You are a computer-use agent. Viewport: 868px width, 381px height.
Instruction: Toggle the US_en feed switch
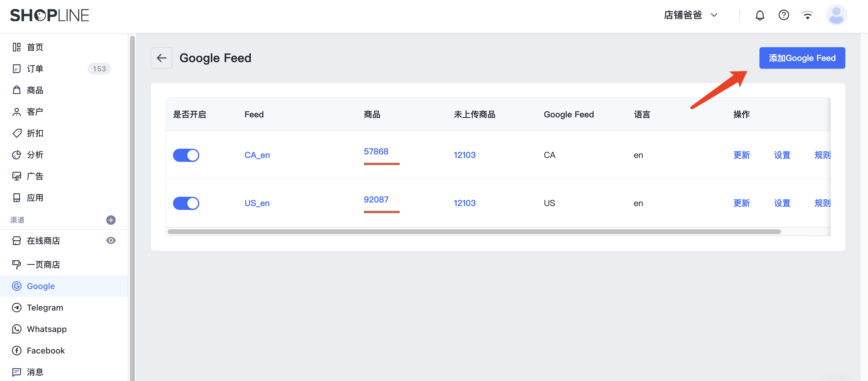[x=186, y=203]
